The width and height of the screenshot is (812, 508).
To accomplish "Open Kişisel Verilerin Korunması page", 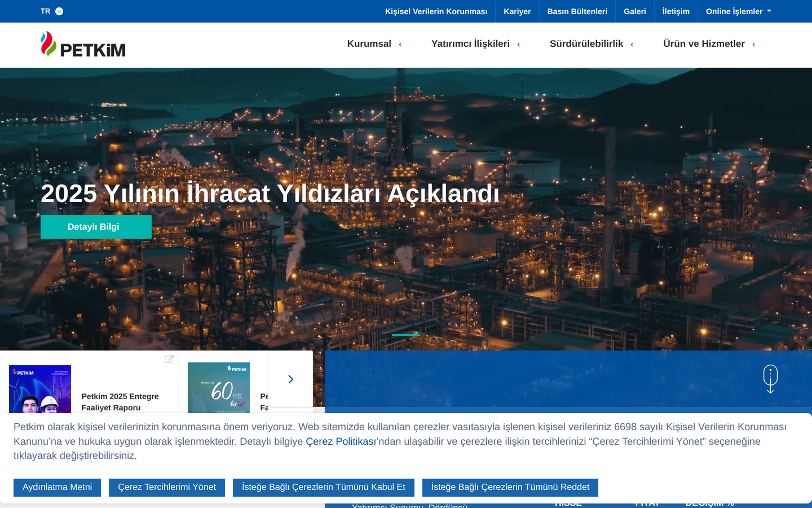I will pos(436,11).
